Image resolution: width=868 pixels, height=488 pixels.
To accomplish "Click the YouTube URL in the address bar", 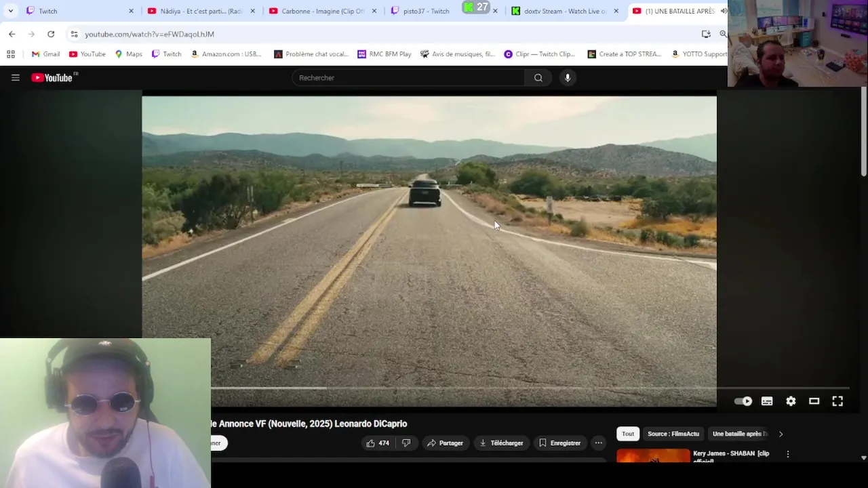I will (149, 34).
